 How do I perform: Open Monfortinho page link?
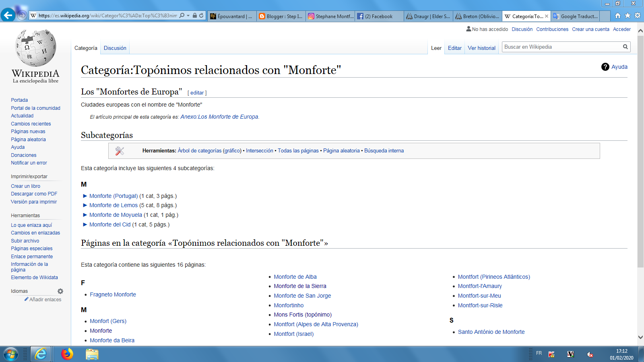pos(289,305)
